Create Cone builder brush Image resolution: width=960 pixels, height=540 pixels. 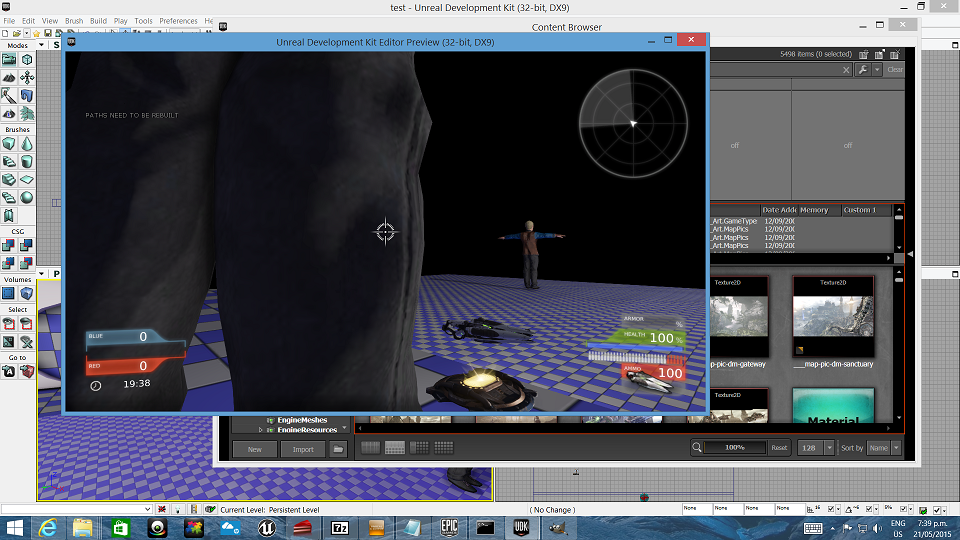click(x=27, y=144)
